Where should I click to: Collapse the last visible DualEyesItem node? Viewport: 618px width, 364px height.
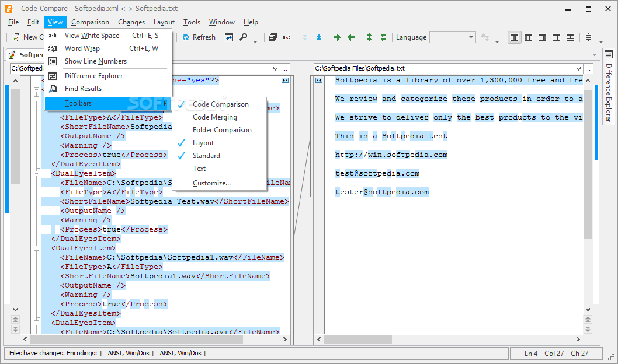pyautogui.click(x=37, y=323)
